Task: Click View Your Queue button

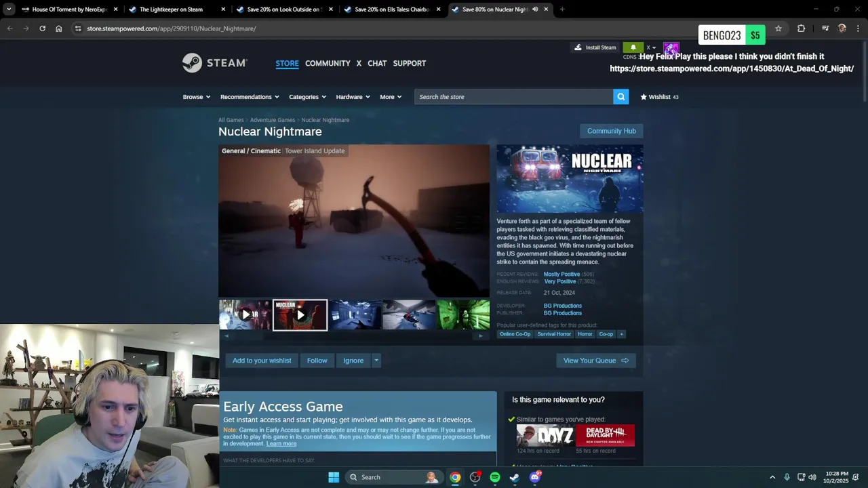Action: click(596, 361)
